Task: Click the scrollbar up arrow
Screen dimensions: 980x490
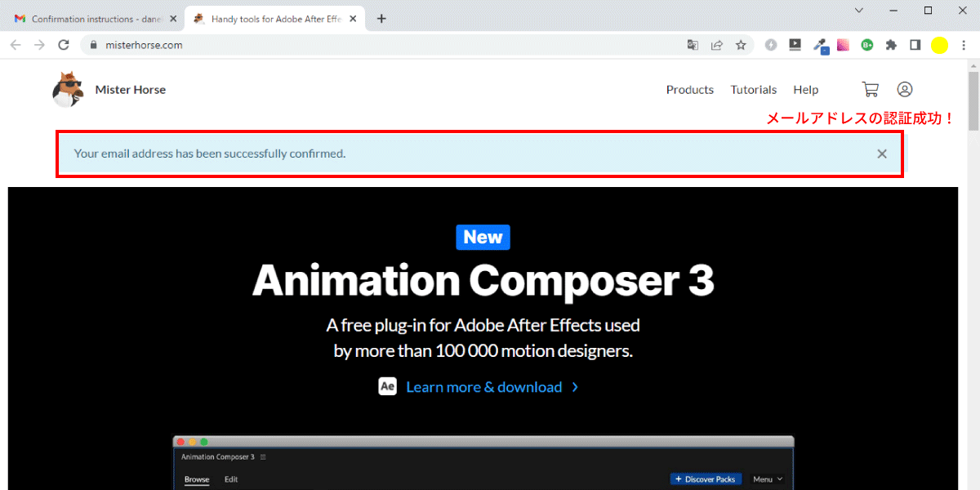Action: 973,65
